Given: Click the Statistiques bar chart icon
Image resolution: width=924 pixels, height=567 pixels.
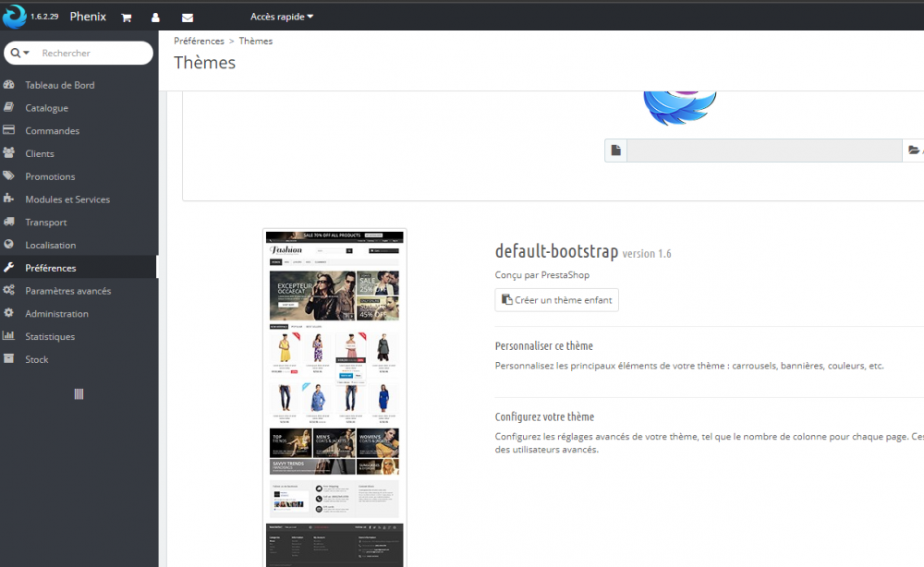Looking at the screenshot, I should pos(8,335).
